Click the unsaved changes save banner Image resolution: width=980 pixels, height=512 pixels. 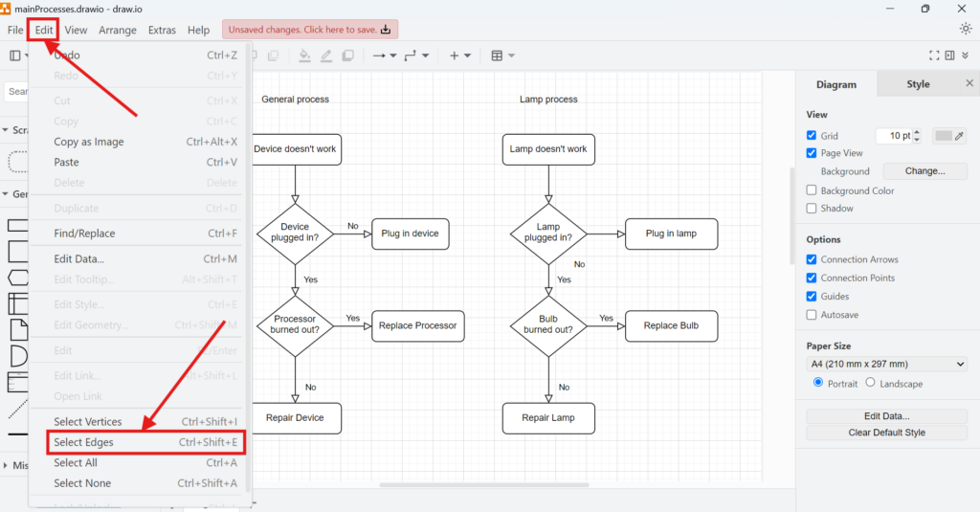tap(310, 30)
